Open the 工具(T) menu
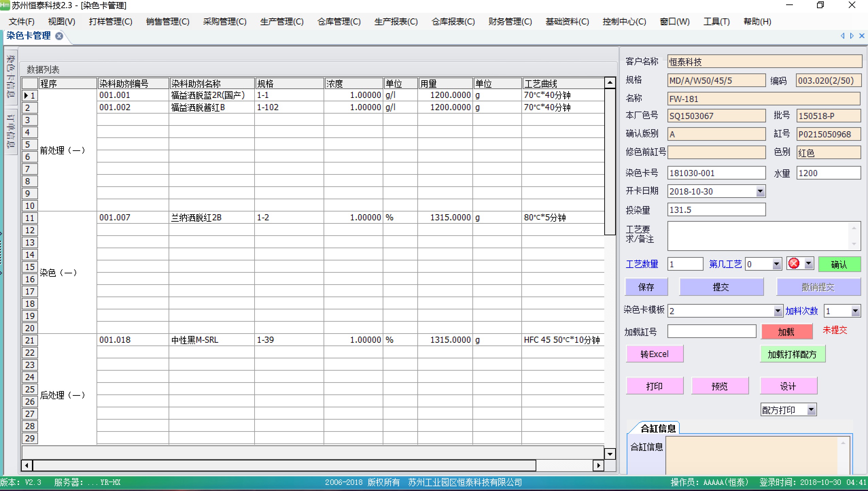Screen dimensions: 868x491 point(716,22)
